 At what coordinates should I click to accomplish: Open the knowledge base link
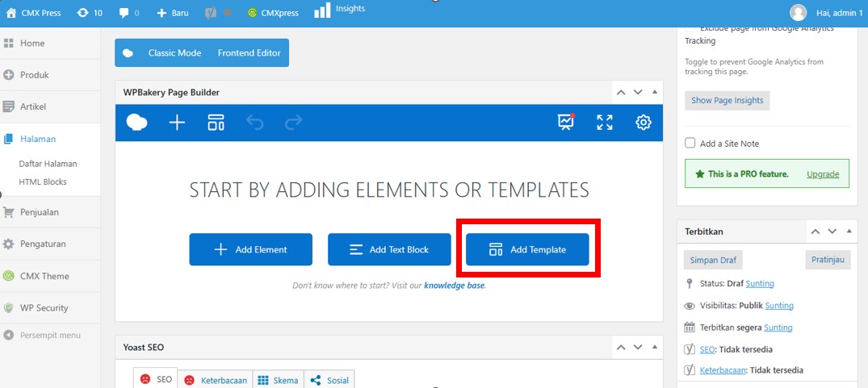(454, 286)
